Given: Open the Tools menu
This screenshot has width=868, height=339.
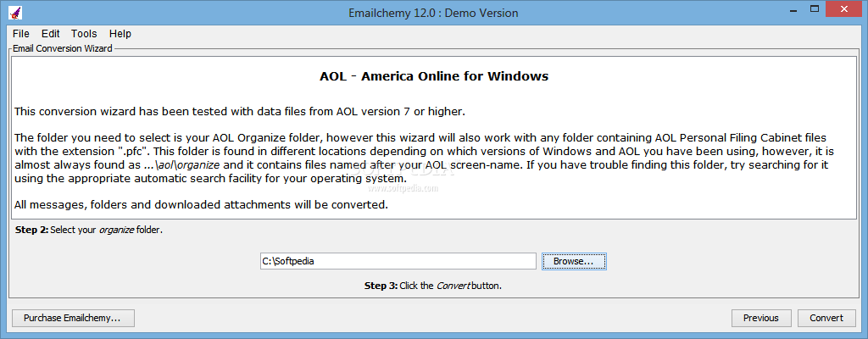Looking at the screenshot, I should pos(84,34).
